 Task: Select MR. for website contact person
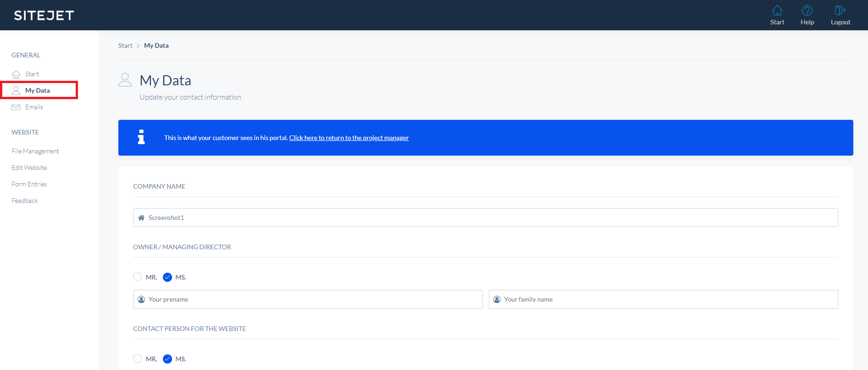coord(138,359)
